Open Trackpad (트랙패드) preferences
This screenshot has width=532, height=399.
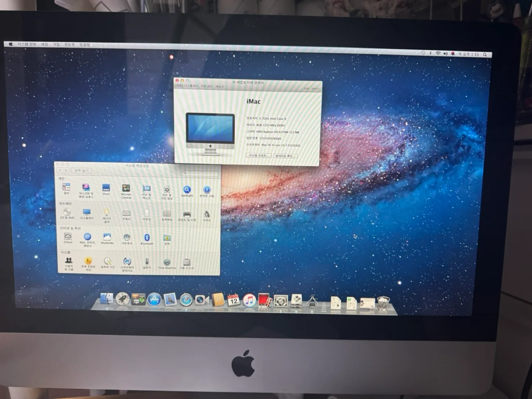click(x=167, y=216)
